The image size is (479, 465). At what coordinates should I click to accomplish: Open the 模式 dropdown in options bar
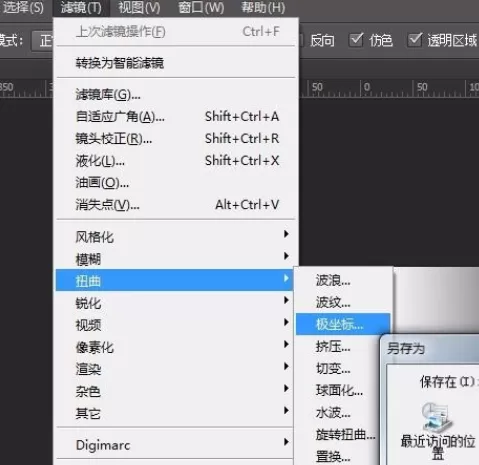point(42,41)
